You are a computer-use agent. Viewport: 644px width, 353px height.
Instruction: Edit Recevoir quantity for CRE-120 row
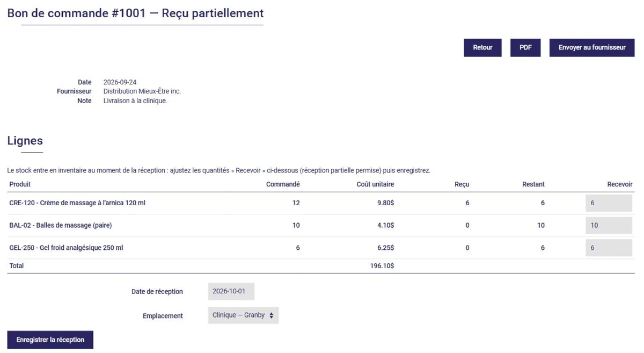pyautogui.click(x=609, y=203)
